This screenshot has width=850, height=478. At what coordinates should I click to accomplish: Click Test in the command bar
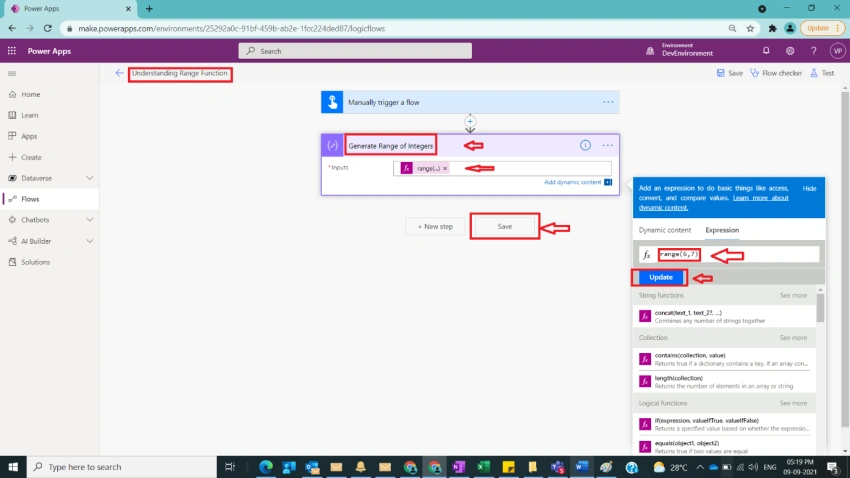coord(822,73)
